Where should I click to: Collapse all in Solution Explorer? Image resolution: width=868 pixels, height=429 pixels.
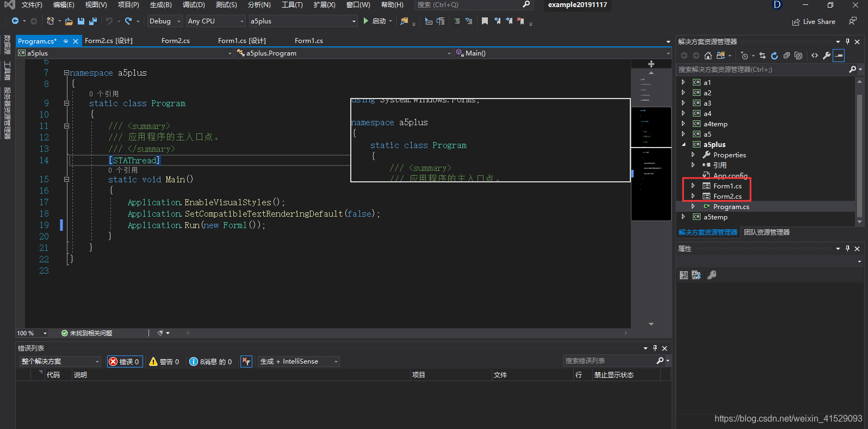tap(786, 56)
